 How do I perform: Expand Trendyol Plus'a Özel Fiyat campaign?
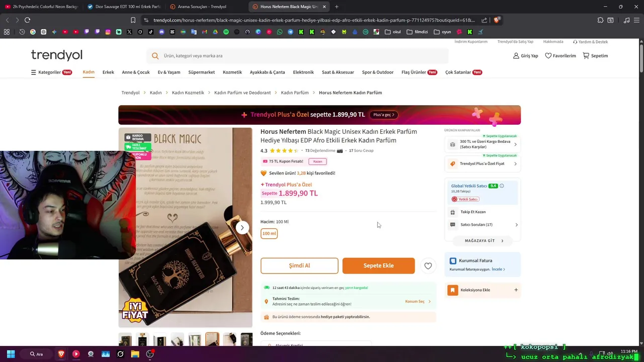482,163
